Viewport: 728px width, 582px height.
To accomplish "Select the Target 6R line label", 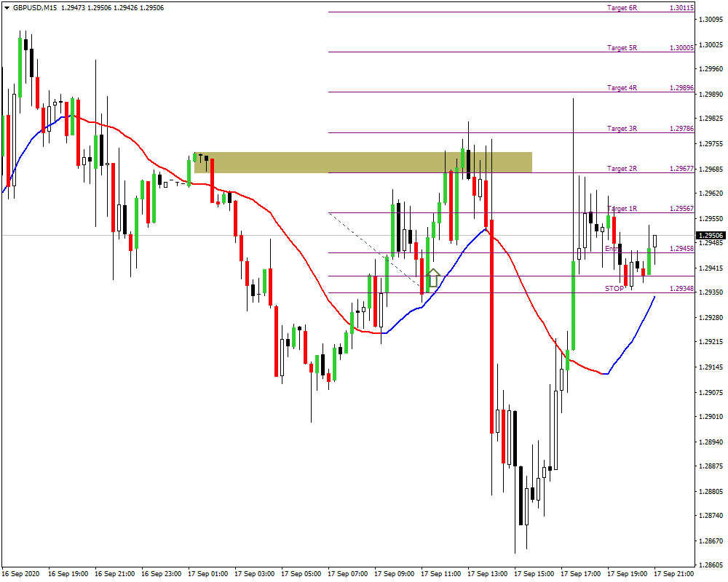I will [622, 8].
